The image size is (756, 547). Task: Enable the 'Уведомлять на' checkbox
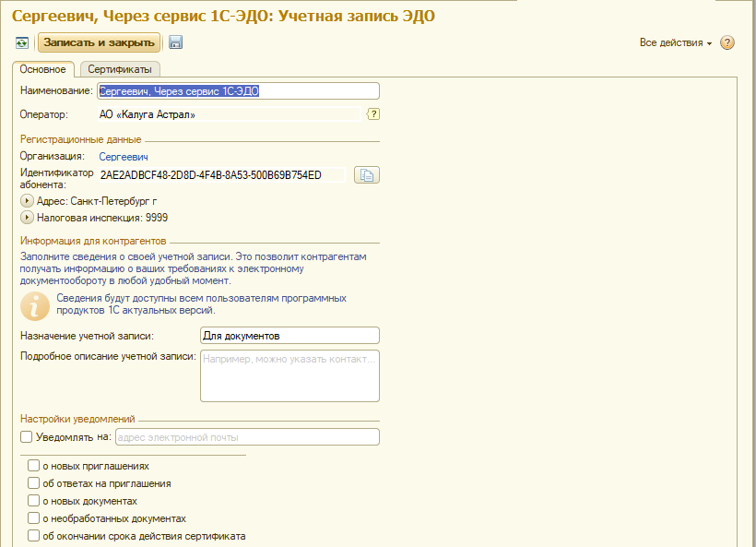pyautogui.click(x=27, y=437)
